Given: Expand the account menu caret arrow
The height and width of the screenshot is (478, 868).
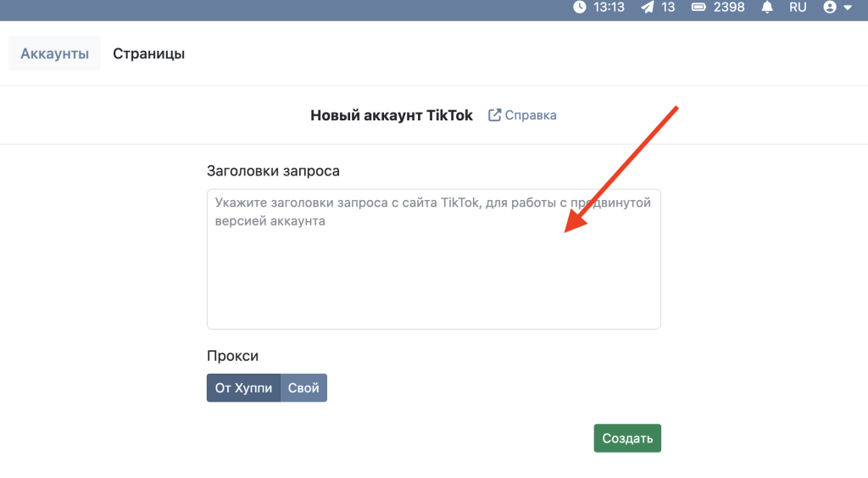Looking at the screenshot, I should 847,8.
